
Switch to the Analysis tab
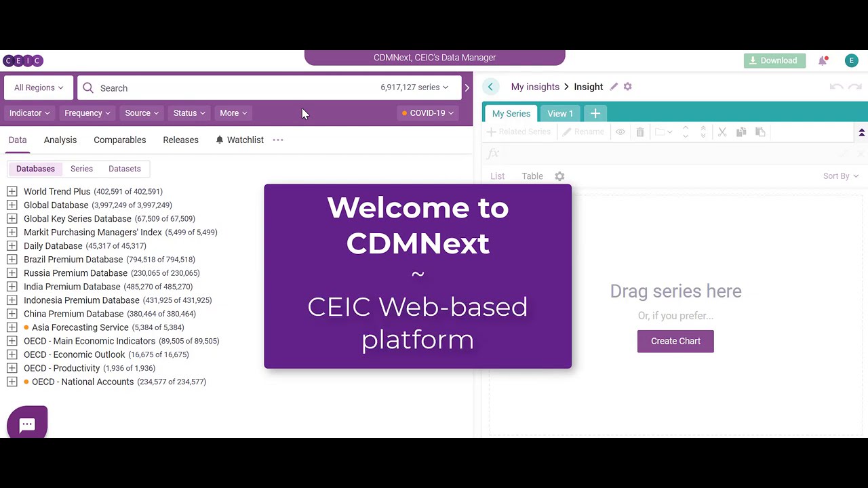[x=60, y=140]
